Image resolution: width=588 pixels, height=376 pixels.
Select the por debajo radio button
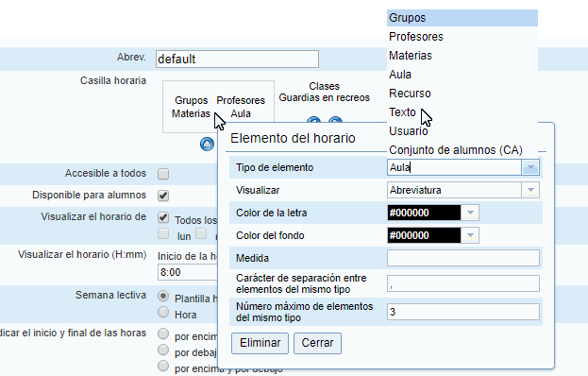tap(163, 350)
